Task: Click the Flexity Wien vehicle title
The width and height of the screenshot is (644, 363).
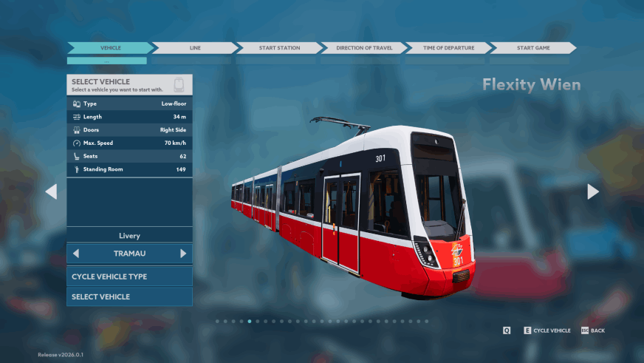Action: (x=532, y=85)
